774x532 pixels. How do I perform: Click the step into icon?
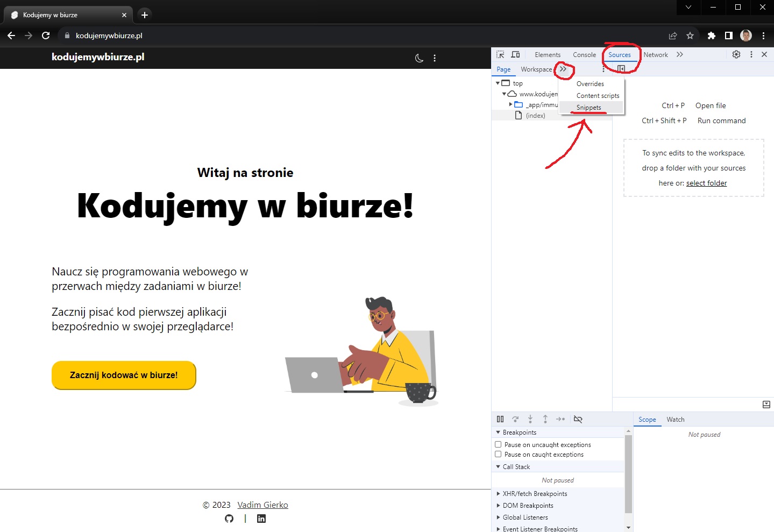(530, 419)
